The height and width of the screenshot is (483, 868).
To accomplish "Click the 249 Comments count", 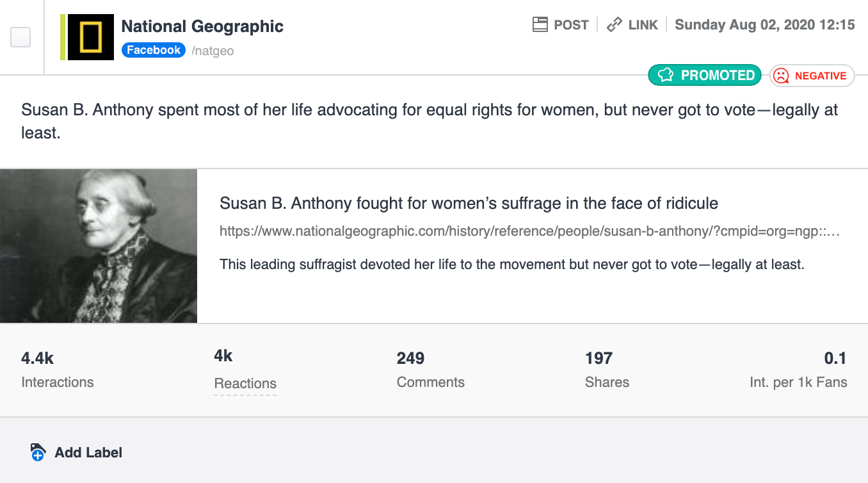I will point(410,358).
